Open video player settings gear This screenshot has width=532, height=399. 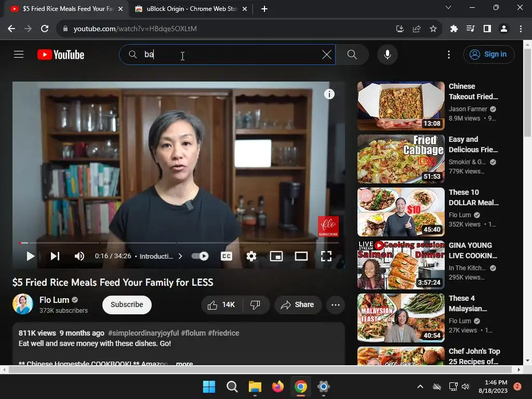pos(251,256)
